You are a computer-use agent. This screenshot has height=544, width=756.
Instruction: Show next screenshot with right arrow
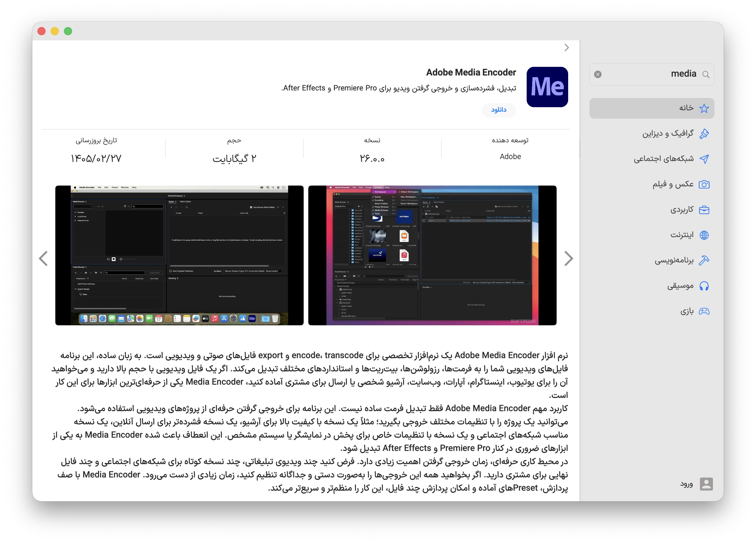click(568, 259)
